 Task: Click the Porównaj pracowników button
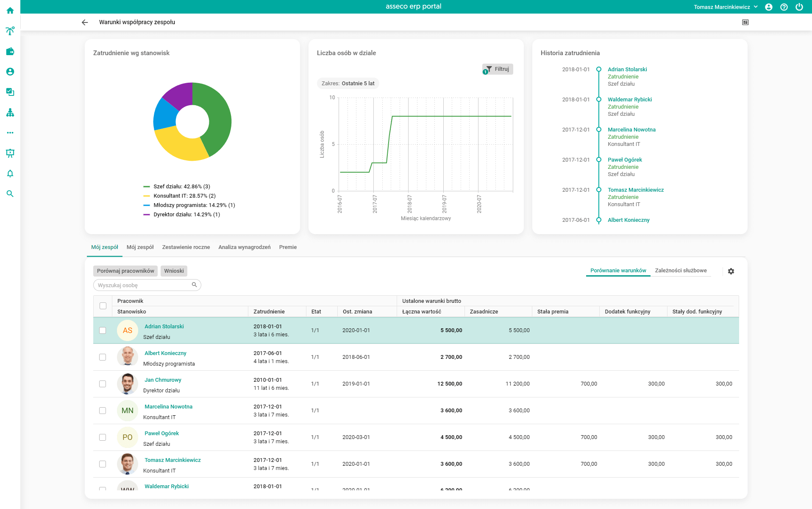pos(125,271)
